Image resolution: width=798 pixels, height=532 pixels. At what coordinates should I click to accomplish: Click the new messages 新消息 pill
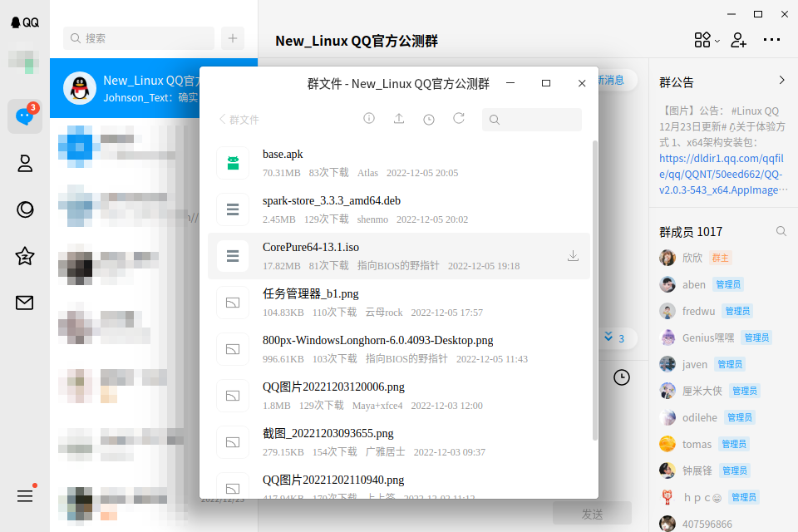click(618, 80)
